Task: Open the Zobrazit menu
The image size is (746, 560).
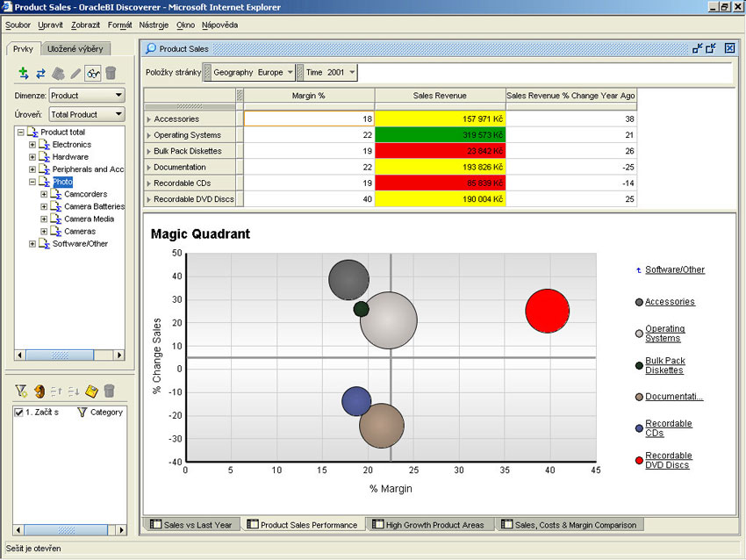Action: coord(86,25)
